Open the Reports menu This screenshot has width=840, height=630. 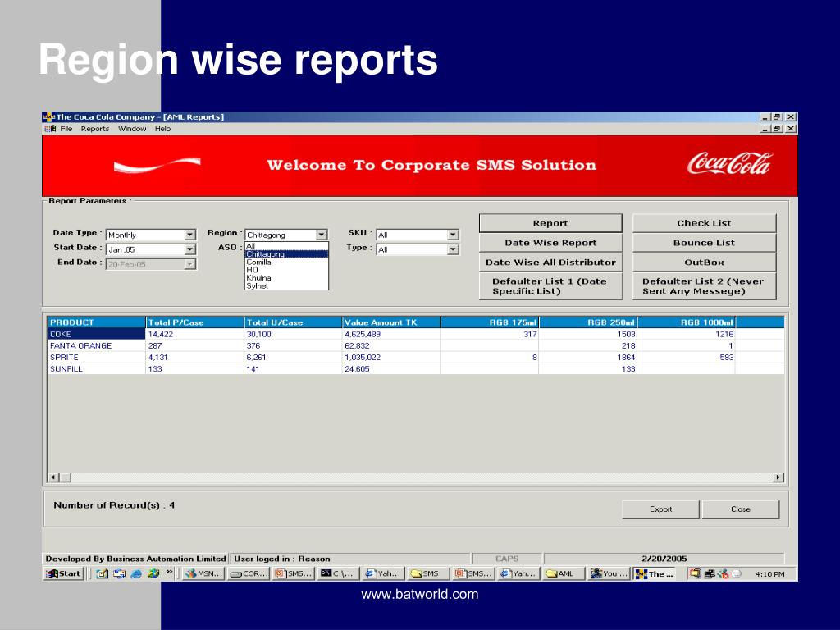[95, 129]
